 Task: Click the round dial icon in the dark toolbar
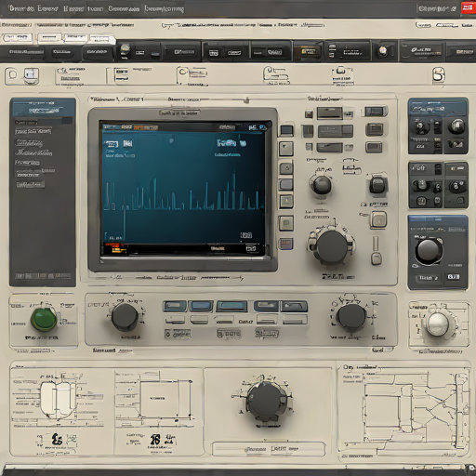point(383,50)
